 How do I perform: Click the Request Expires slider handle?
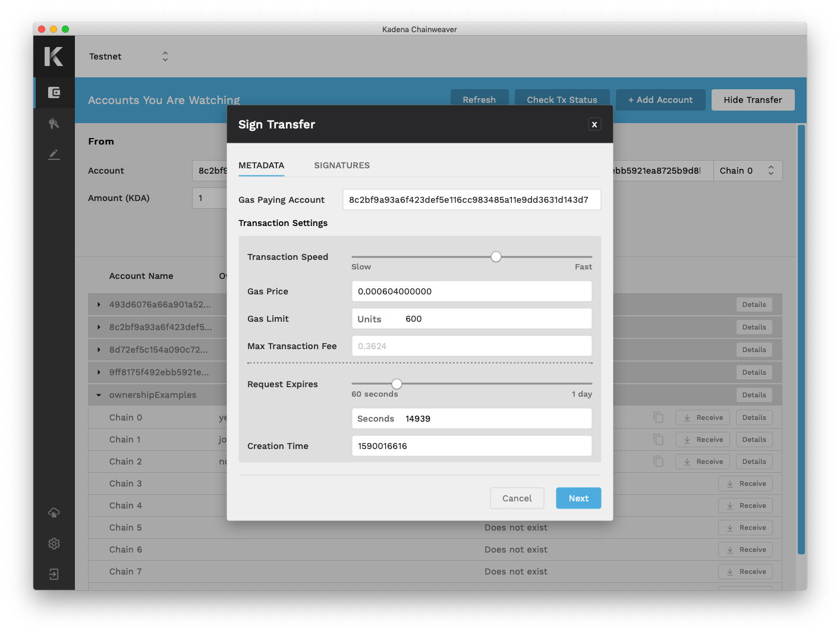(397, 384)
